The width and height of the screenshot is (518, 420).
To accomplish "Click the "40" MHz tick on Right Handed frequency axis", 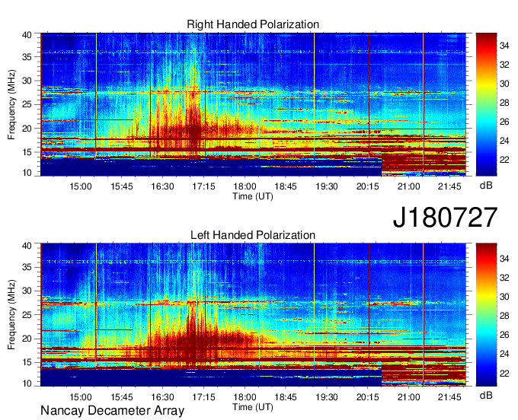I will point(27,35).
